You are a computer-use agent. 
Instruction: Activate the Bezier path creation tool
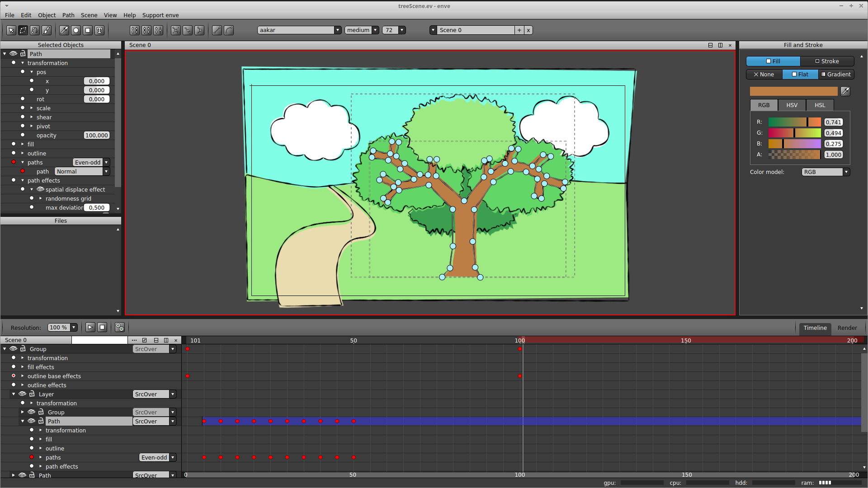tap(35, 30)
